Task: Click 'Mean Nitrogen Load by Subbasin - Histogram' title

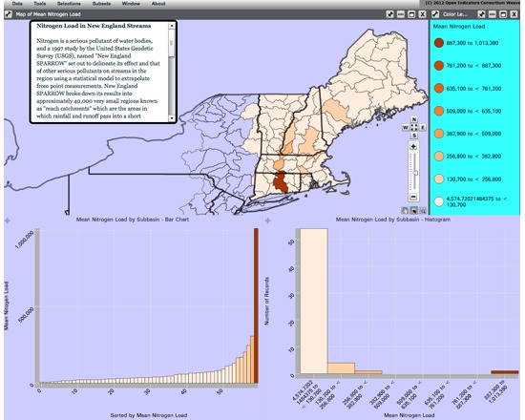Action: coord(393,220)
